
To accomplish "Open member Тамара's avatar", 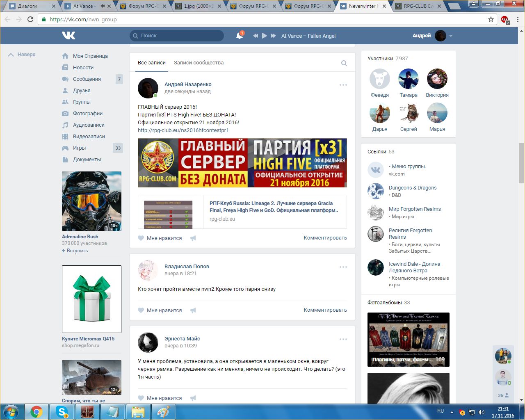I will click(x=409, y=79).
